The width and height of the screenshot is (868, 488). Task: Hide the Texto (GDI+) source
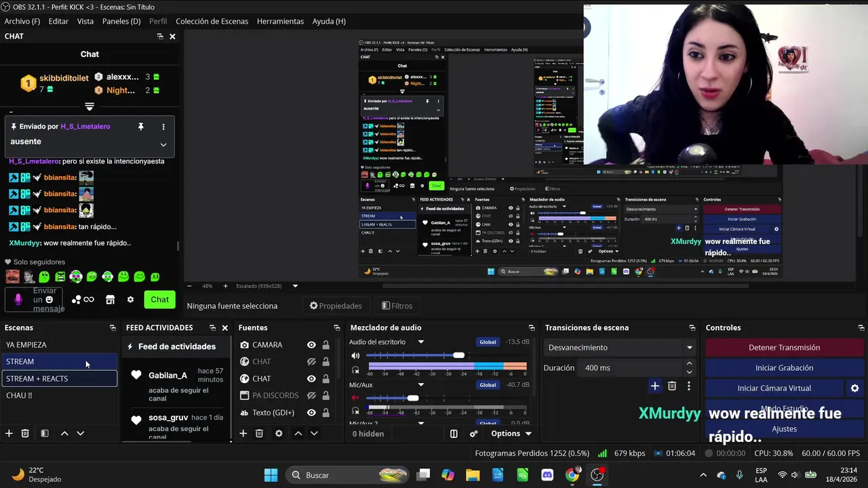coord(311,413)
